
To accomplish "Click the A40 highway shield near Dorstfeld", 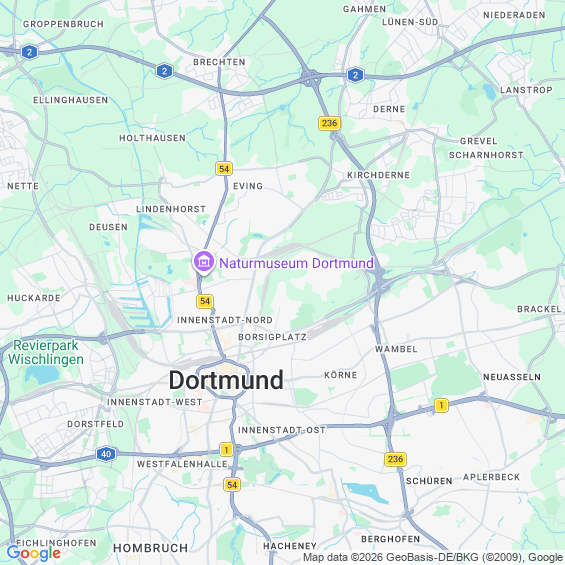I will point(106,454).
